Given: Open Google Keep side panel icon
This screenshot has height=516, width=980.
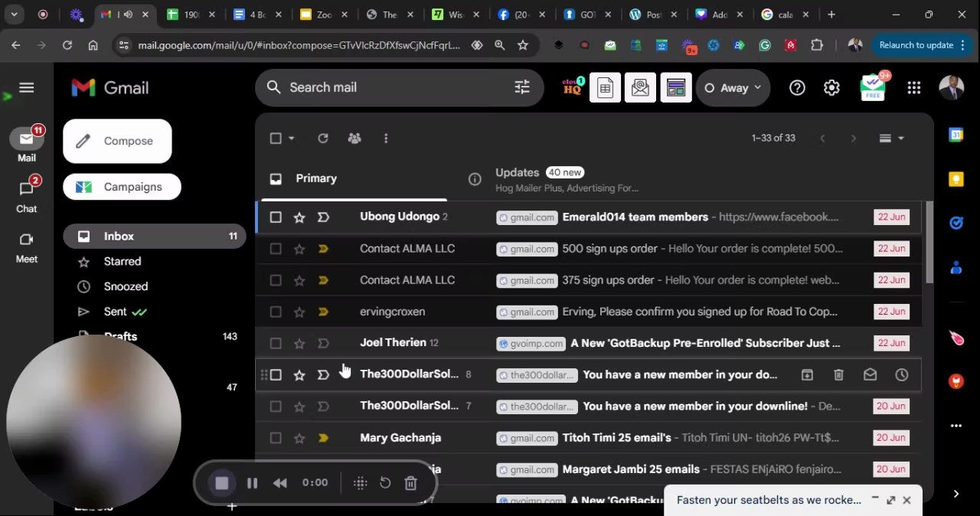Looking at the screenshot, I should [x=955, y=179].
